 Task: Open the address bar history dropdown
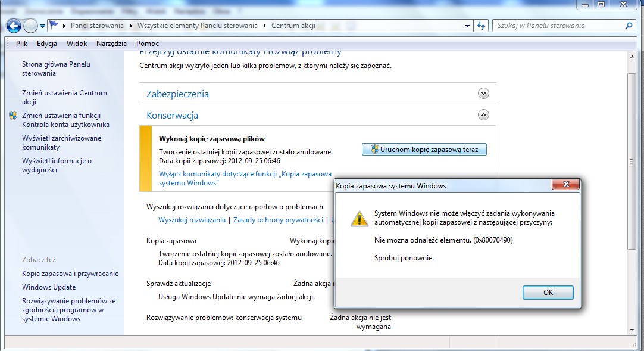click(467, 26)
